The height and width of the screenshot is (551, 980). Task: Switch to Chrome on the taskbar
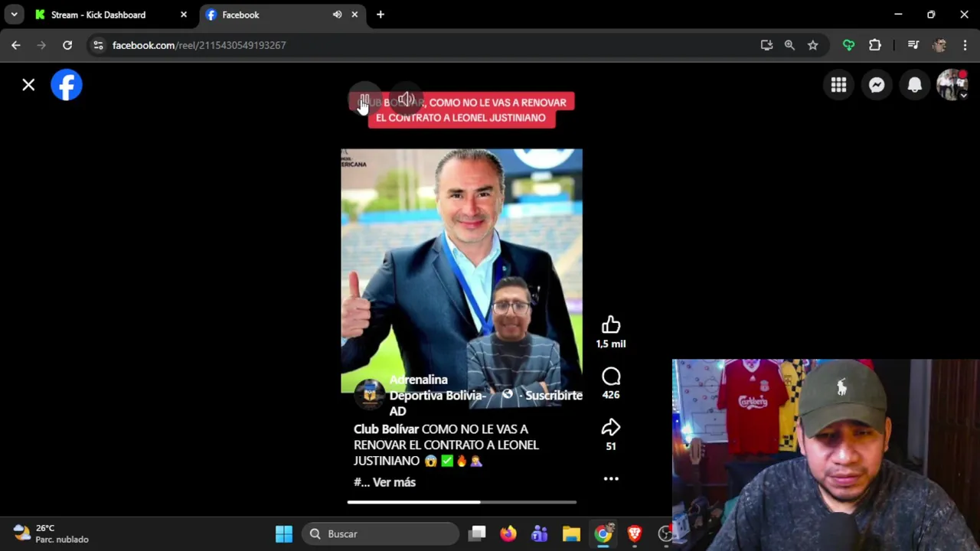pyautogui.click(x=603, y=533)
